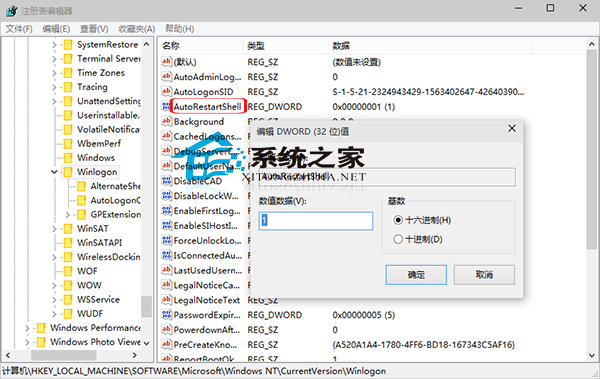Select the 十六进制(H) hexadecimal radio button

(x=398, y=220)
